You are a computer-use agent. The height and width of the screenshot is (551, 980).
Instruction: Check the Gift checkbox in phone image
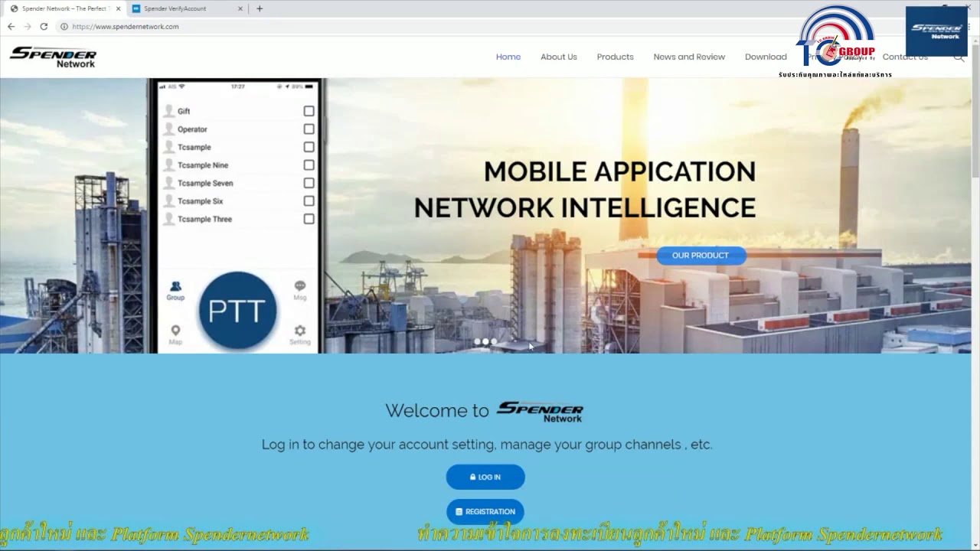tap(309, 111)
